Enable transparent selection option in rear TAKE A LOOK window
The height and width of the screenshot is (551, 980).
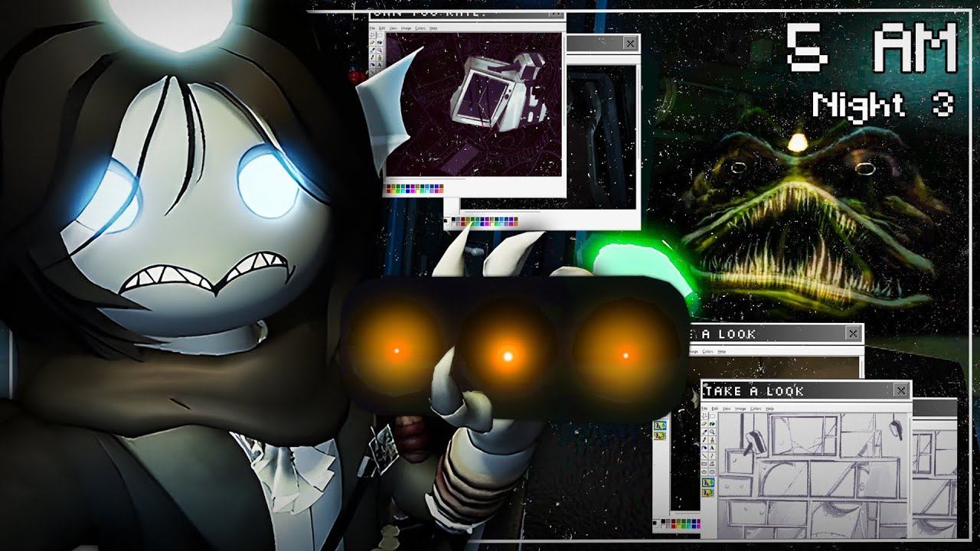coord(660,436)
